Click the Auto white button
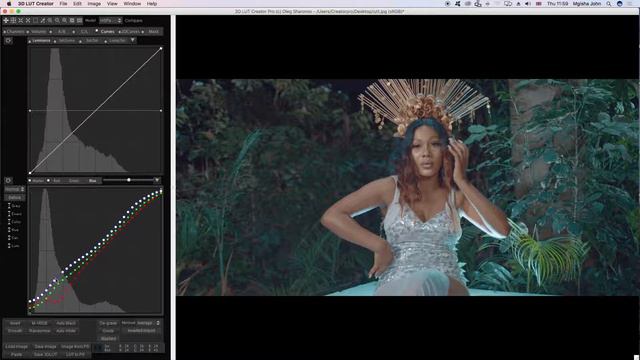 [x=66, y=331]
